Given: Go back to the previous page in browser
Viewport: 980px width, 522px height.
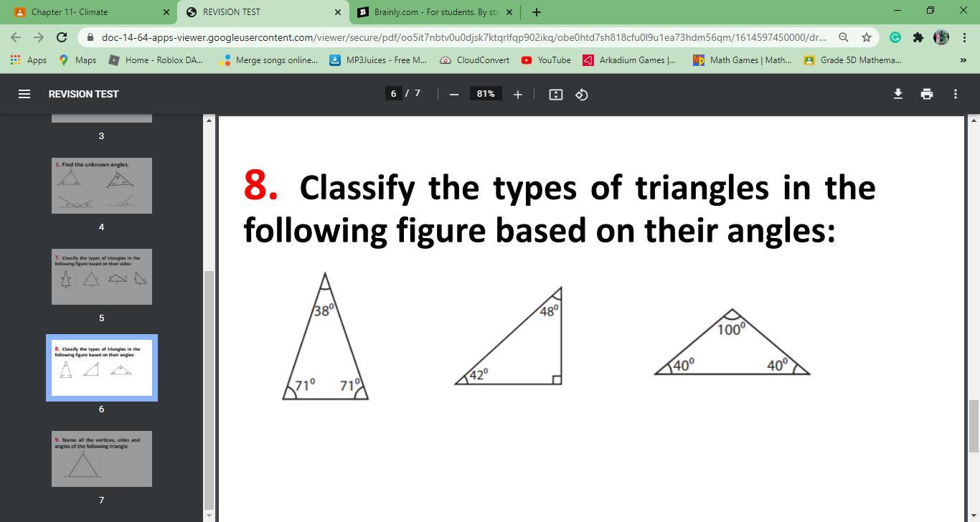Looking at the screenshot, I should pos(16,37).
